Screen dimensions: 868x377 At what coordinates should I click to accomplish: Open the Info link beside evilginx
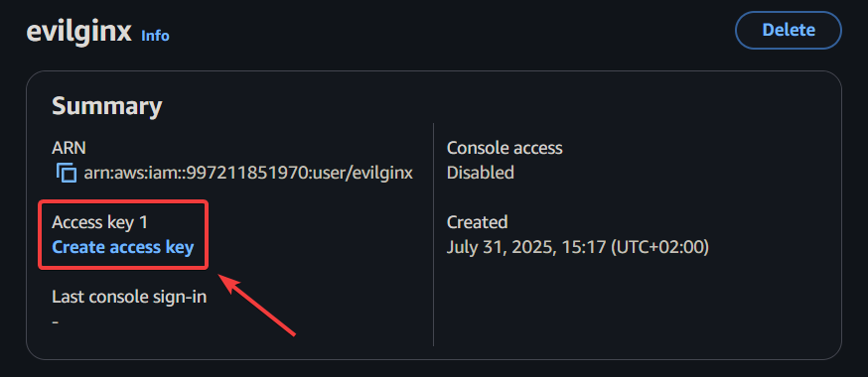click(x=155, y=36)
